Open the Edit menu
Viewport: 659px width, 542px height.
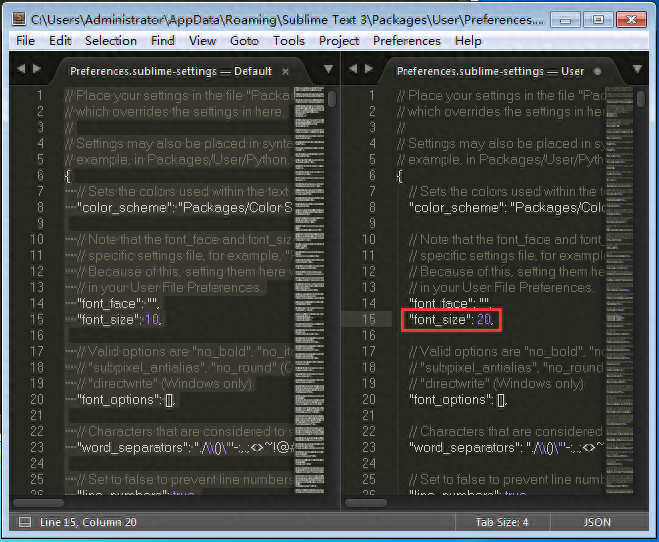[60, 41]
